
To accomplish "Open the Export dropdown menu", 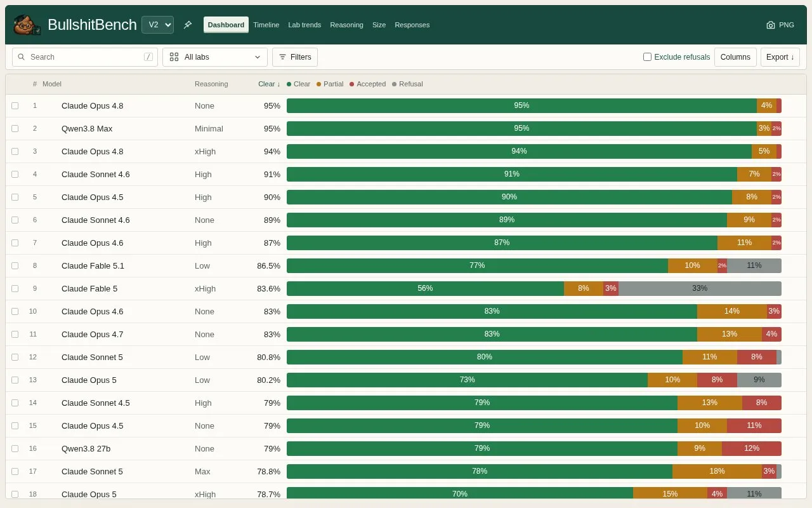I will coord(780,57).
